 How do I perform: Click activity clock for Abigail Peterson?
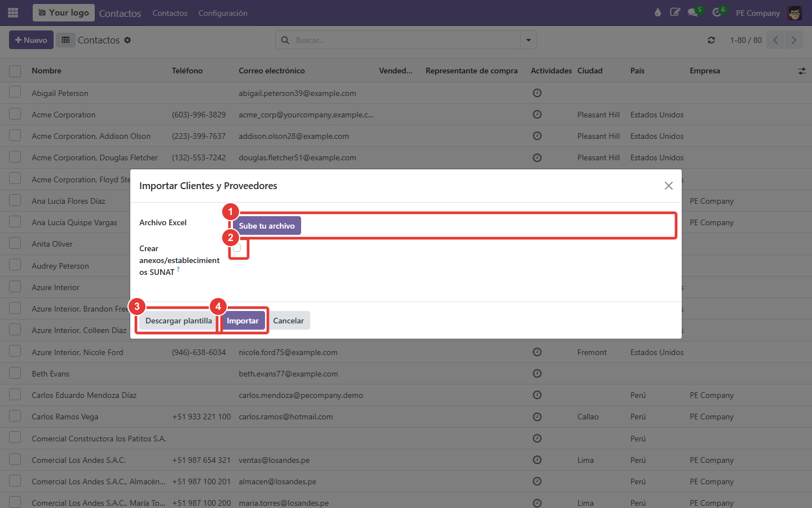pyautogui.click(x=537, y=93)
